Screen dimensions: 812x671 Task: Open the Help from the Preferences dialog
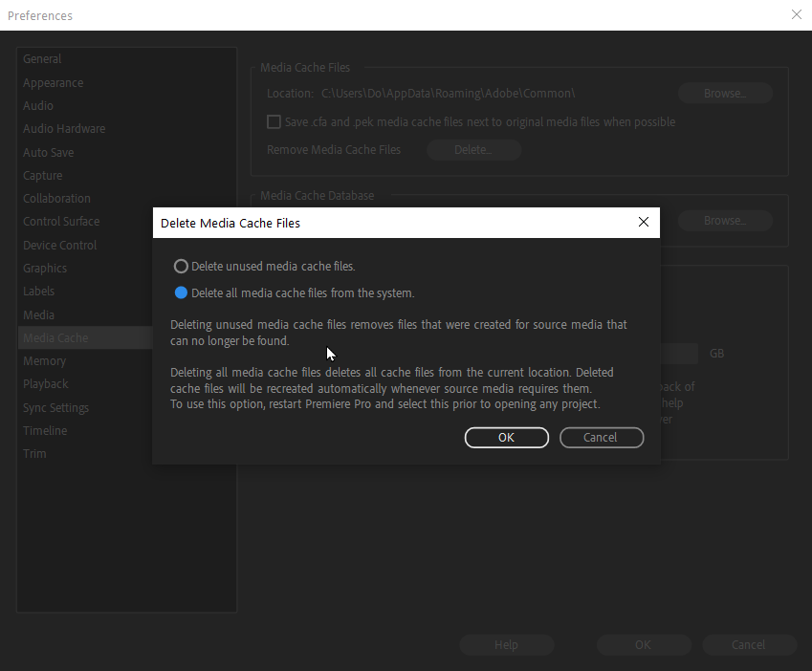pyautogui.click(x=506, y=644)
